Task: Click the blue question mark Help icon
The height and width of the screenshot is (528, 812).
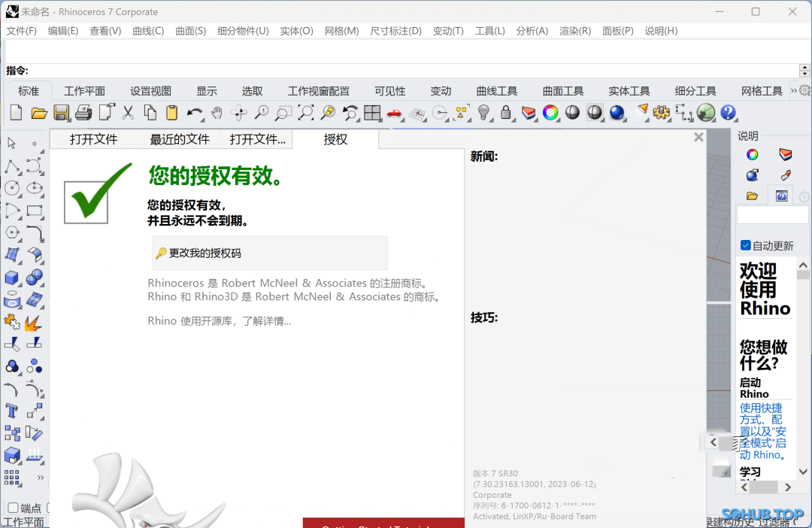Action: (727, 113)
